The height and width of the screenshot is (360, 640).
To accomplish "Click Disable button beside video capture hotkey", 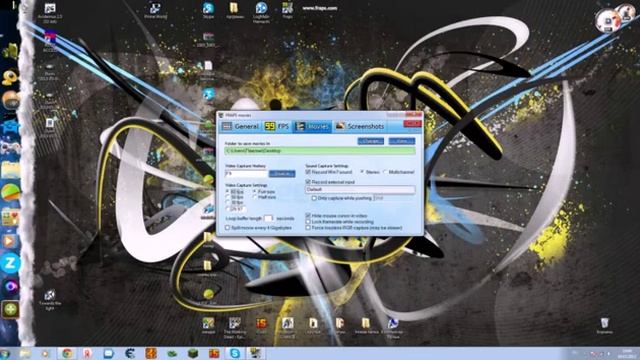I will (282, 174).
